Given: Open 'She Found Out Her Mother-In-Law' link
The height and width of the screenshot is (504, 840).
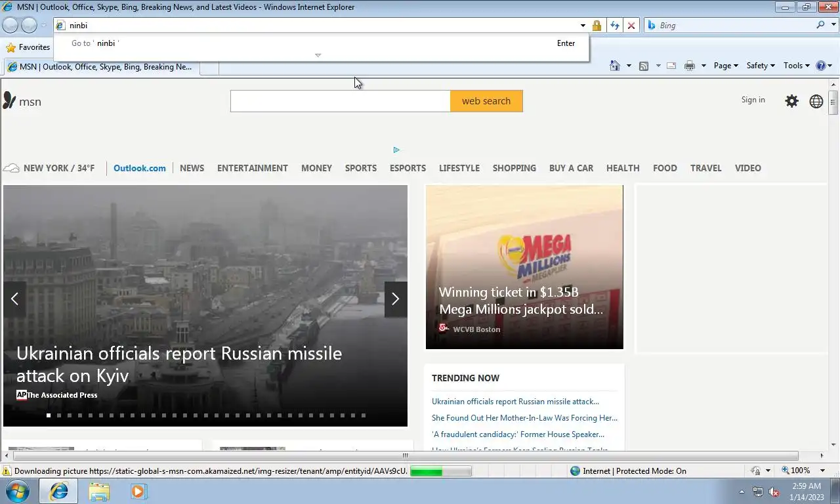Looking at the screenshot, I should tap(524, 418).
